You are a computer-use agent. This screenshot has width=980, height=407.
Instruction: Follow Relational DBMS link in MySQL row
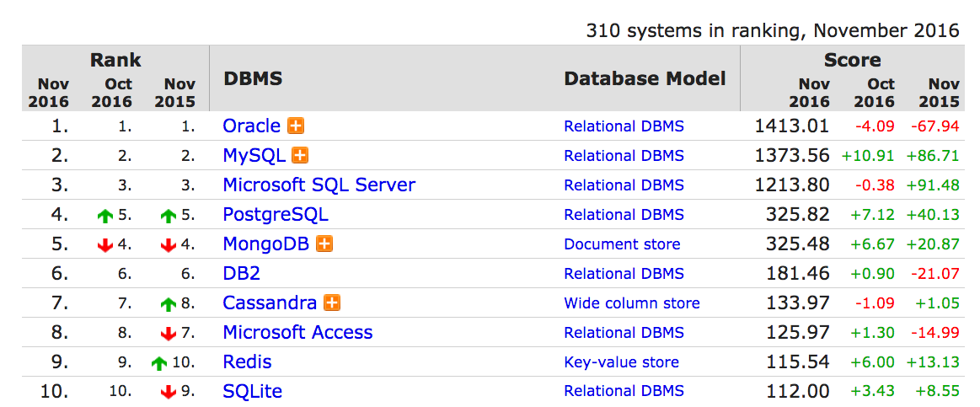tap(624, 156)
